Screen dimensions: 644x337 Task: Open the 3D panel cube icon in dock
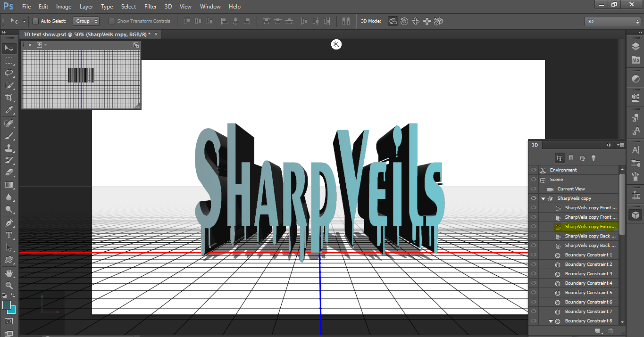636,215
